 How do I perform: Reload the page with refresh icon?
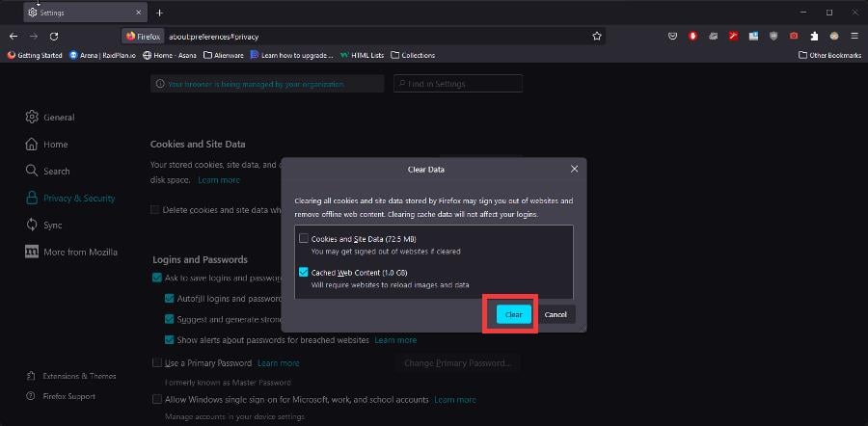click(x=54, y=36)
